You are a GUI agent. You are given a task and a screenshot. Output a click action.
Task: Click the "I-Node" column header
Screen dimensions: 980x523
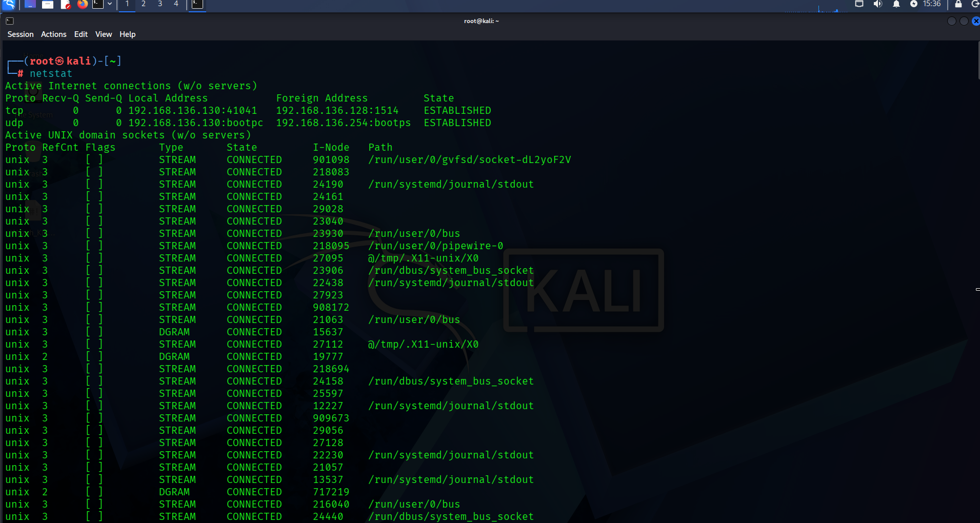[331, 148]
